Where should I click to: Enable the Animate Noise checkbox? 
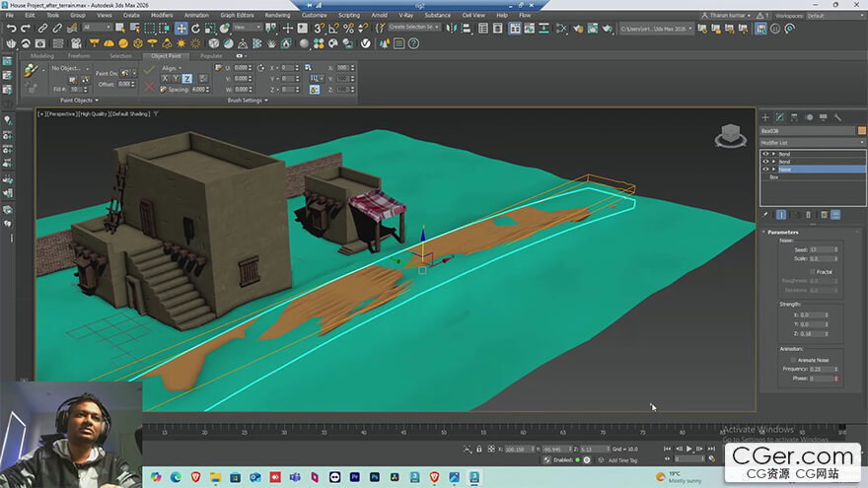coord(793,360)
